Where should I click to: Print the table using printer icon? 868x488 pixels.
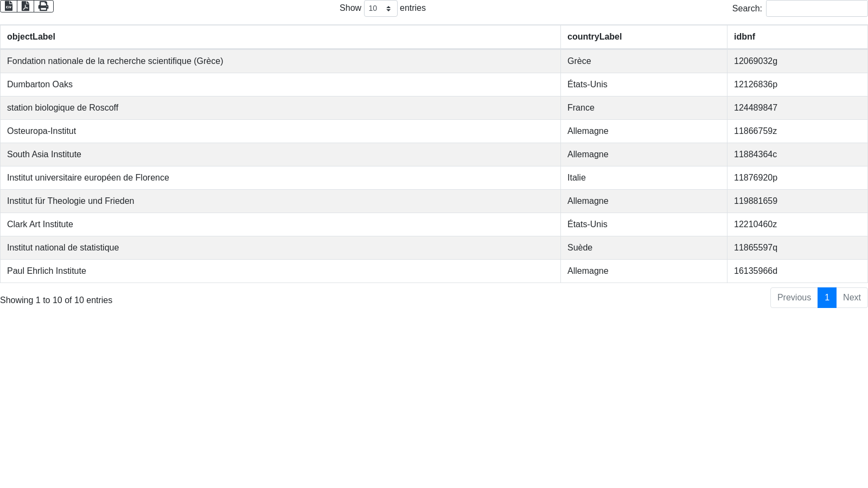pyautogui.click(x=43, y=6)
